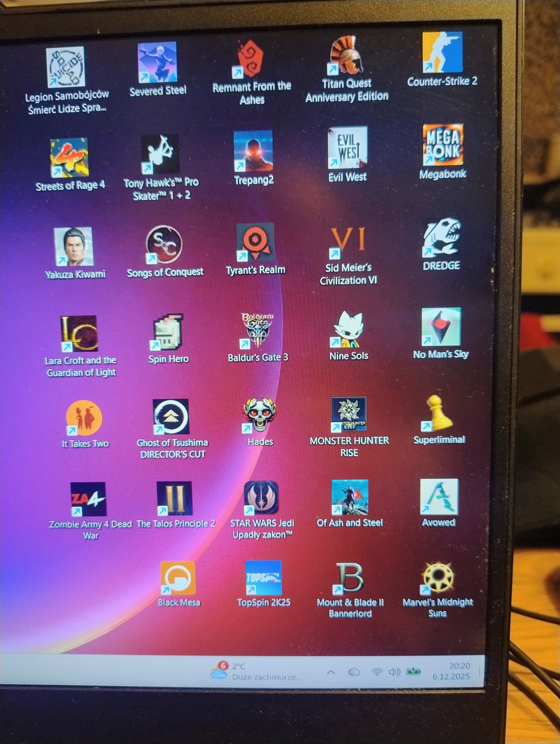Click the Ghost of Tsushima icon
The height and width of the screenshot is (744, 560).
point(171,416)
